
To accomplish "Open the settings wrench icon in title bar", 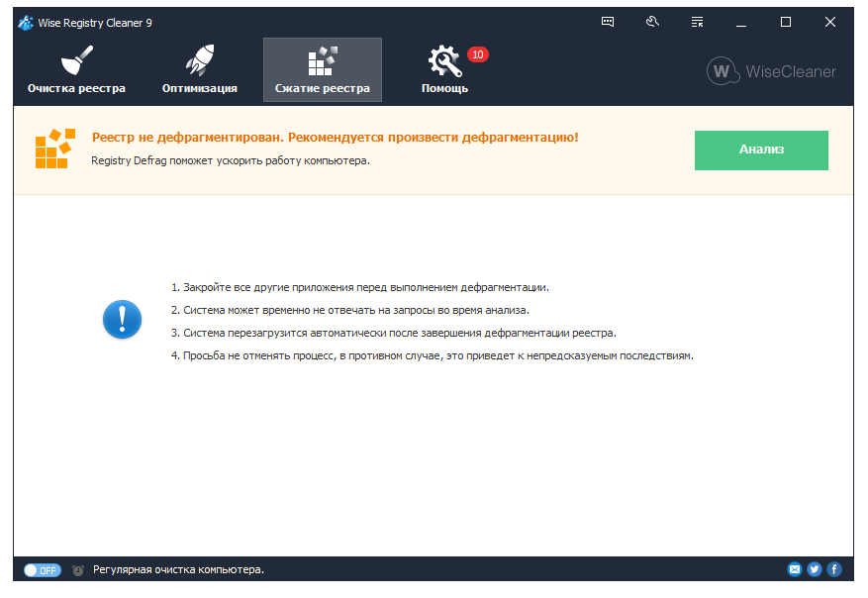I will coord(652,22).
